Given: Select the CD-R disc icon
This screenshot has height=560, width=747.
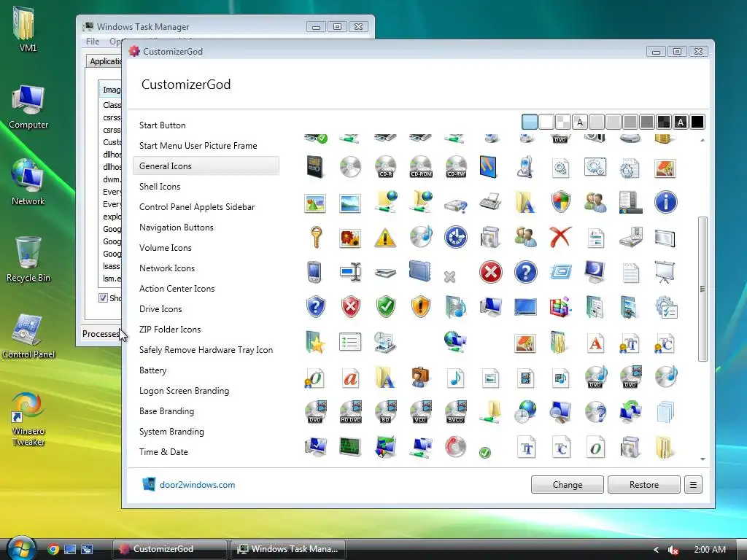Looking at the screenshot, I should (385, 167).
